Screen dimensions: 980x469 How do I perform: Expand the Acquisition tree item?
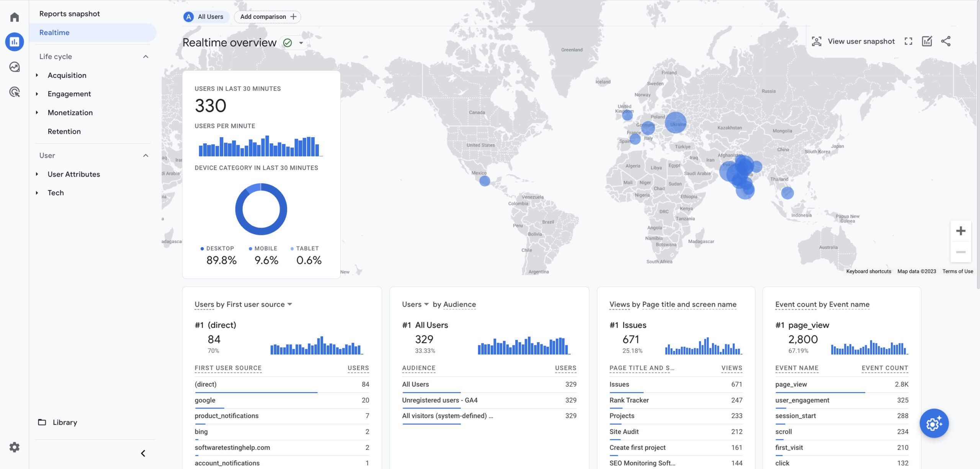click(x=37, y=75)
